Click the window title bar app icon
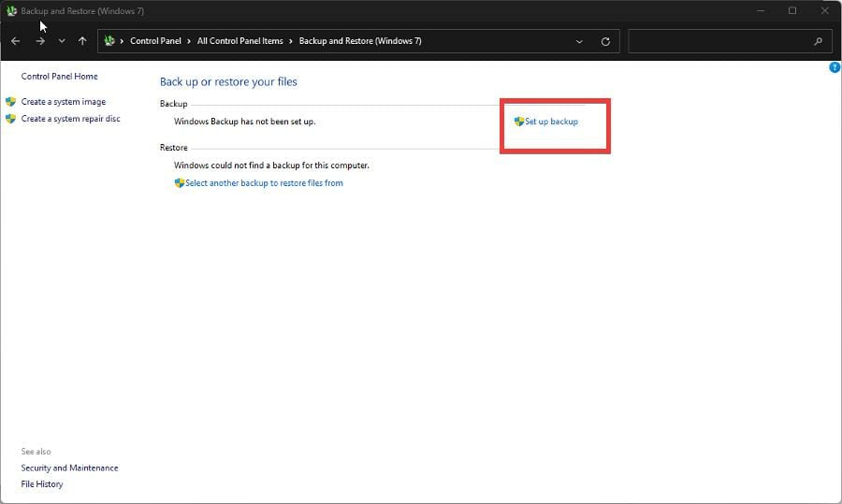Viewport: 842px width, 504px height. (11, 10)
